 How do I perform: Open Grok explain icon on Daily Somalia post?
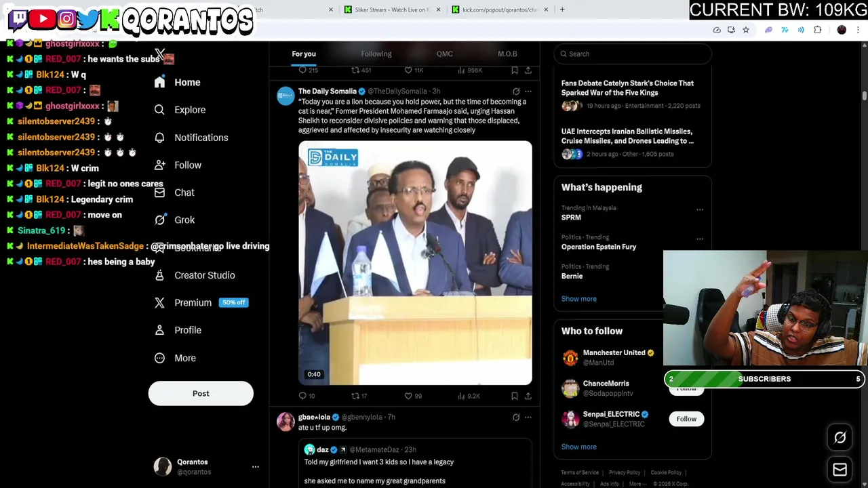pyautogui.click(x=516, y=91)
